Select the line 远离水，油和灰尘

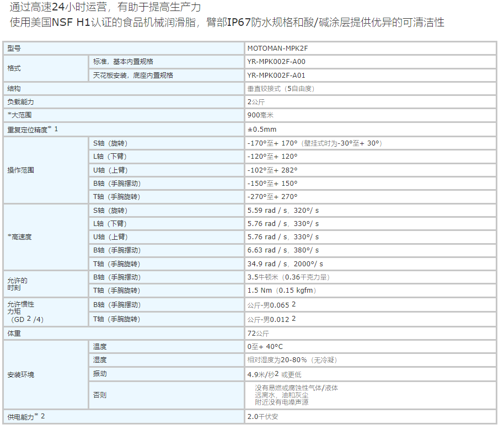[x=282, y=395]
